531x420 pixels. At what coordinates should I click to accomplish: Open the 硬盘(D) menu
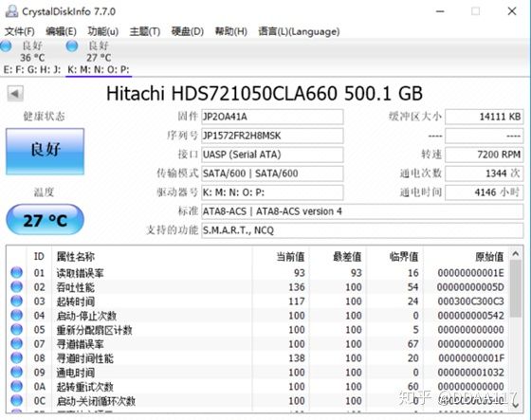[188, 31]
